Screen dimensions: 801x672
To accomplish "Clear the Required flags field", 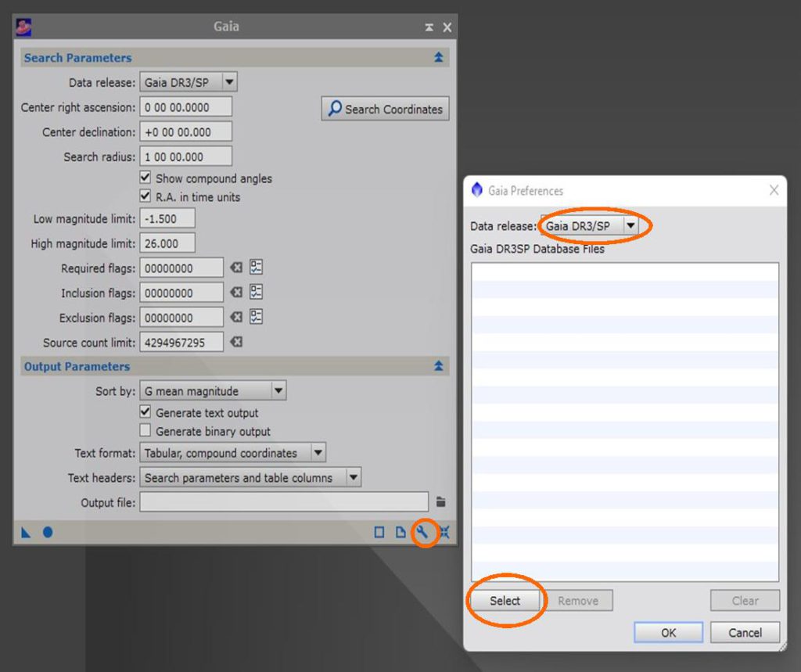I will click(236, 268).
